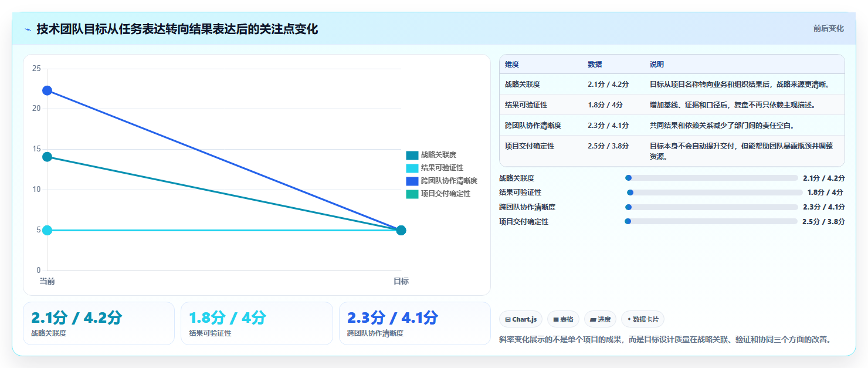Open the Chart.js tag button
Viewport: 868px width, 368px height.
[x=521, y=319]
